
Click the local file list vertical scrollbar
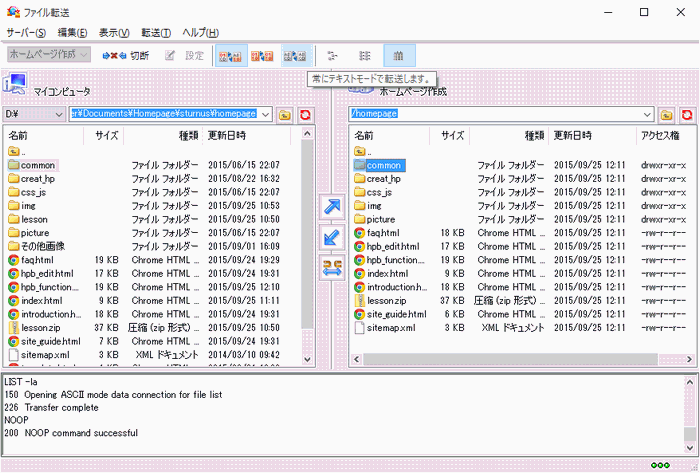click(307, 250)
